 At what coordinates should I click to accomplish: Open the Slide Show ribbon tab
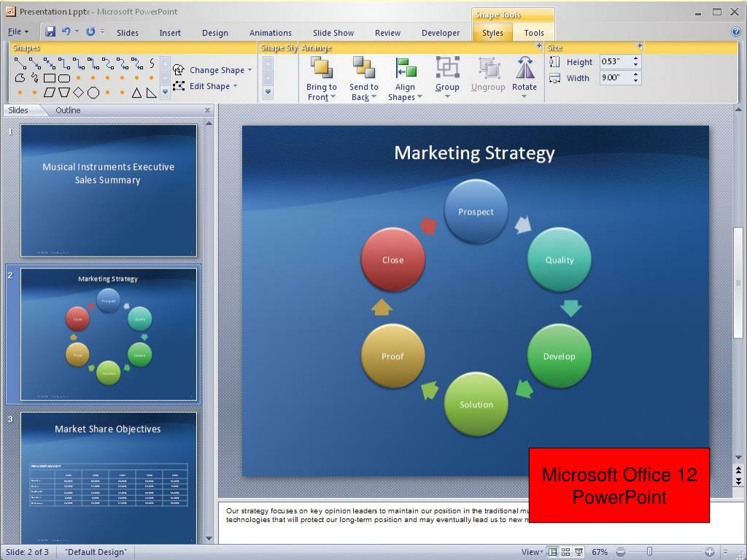tap(333, 33)
